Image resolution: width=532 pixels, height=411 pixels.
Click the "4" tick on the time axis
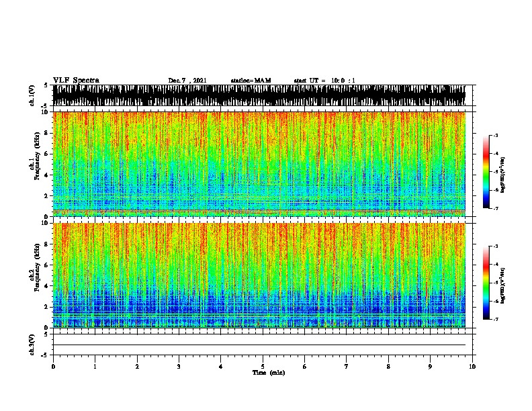pos(221,367)
